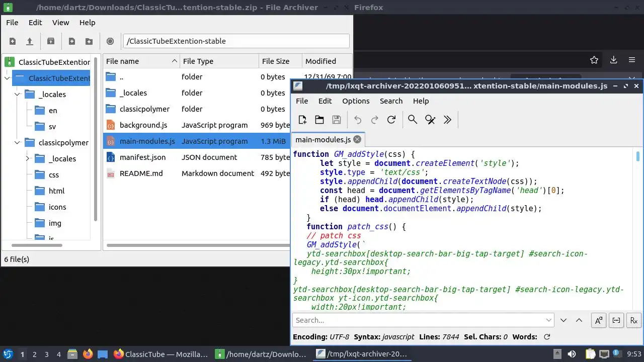Viewport: 644px width, 362px height.
Task: Open the Options menu in text editor
Action: point(356,101)
